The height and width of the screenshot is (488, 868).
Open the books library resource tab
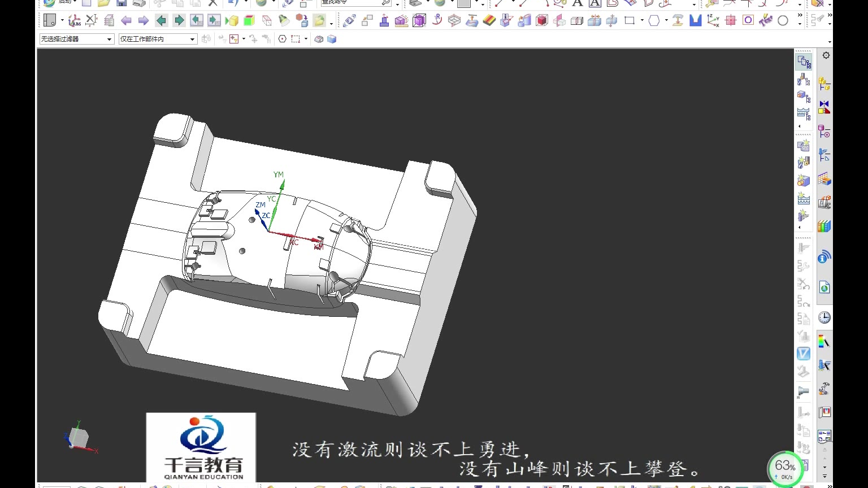(824, 226)
